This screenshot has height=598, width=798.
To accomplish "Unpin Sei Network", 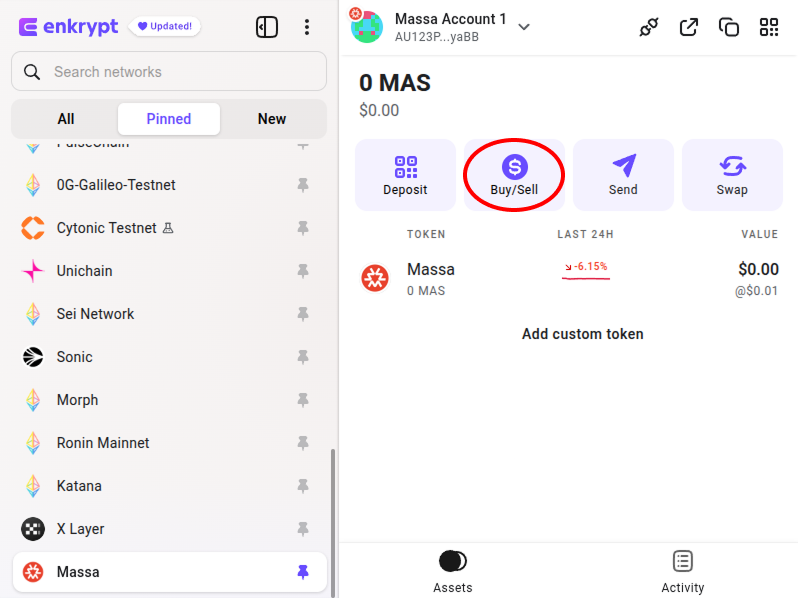I will click(303, 314).
